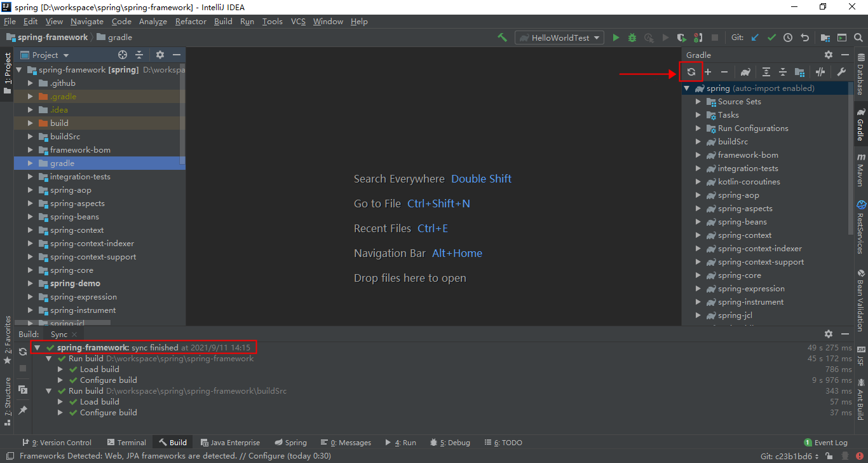The width and height of the screenshot is (868, 463).
Task: Run the HelloWorldTest configuration with the green arrow
Action: coord(615,38)
